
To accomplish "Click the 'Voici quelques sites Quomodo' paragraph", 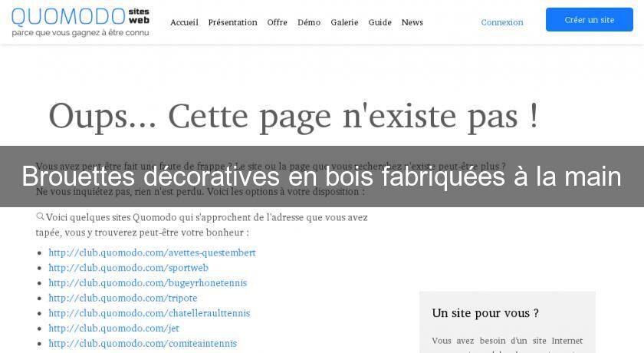I will coord(202,225).
